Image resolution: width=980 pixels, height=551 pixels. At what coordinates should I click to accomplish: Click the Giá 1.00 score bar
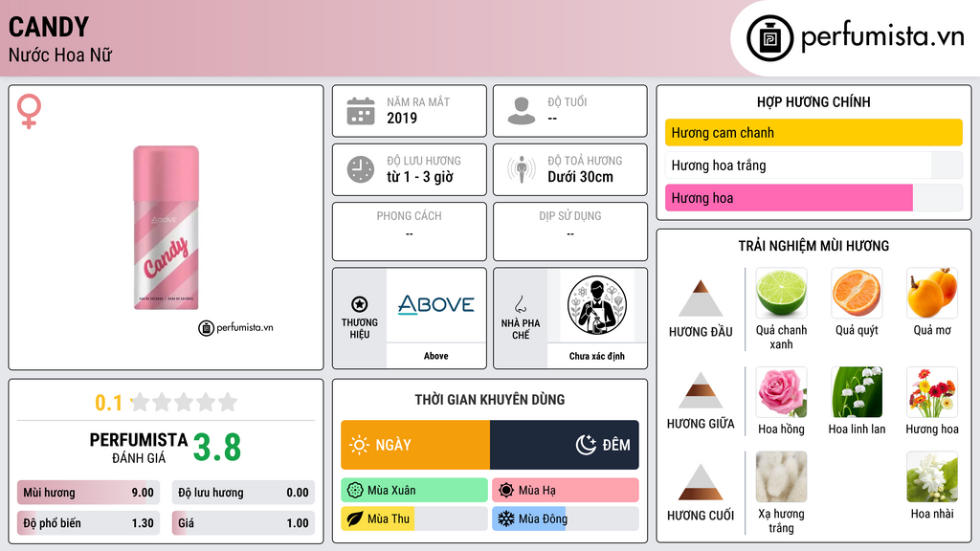(243, 523)
